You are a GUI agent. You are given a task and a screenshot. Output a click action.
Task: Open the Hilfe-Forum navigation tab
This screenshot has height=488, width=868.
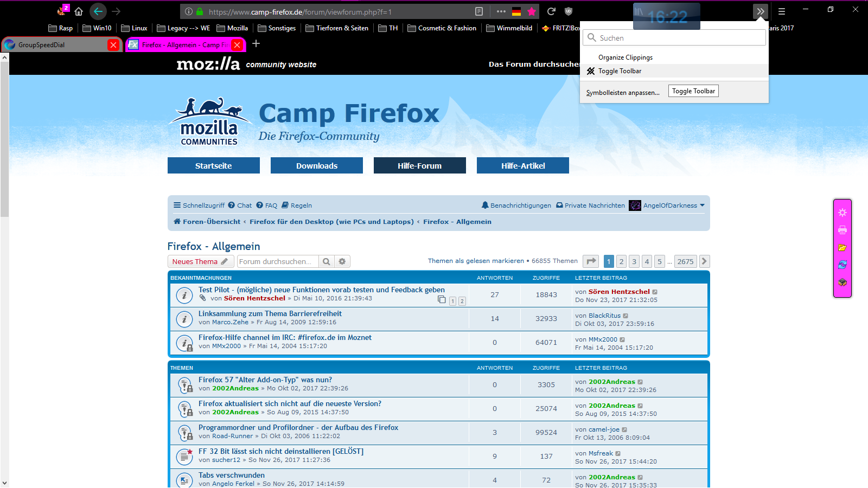point(420,165)
